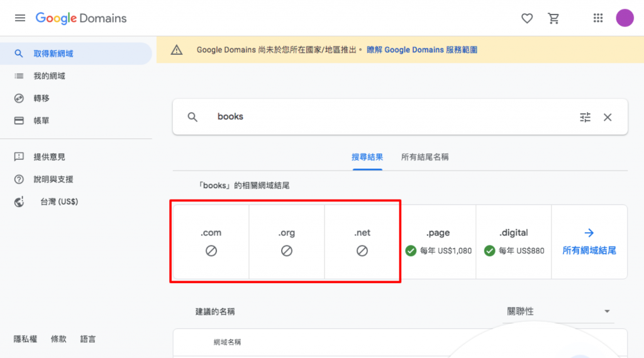Expand the 關聯性 sort dropdown
Screen dimensions: 644x358
558,311
